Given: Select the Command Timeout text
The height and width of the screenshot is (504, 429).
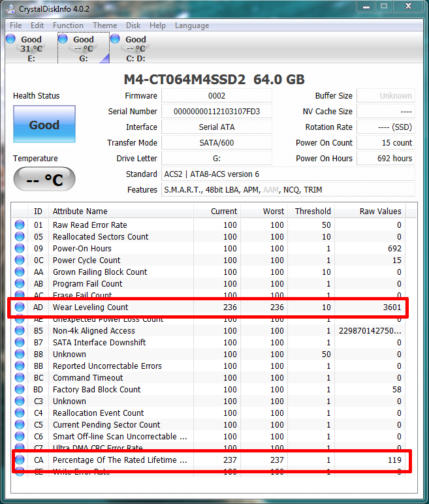Looking at the screenshot, I should [x=87, y=378].
